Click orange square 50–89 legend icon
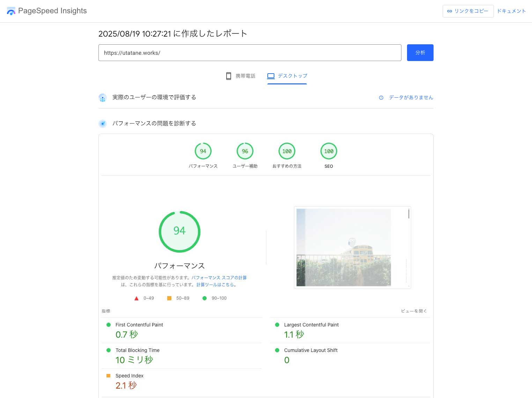This screenshot has width=532, height=398. [x=169, y=298]
